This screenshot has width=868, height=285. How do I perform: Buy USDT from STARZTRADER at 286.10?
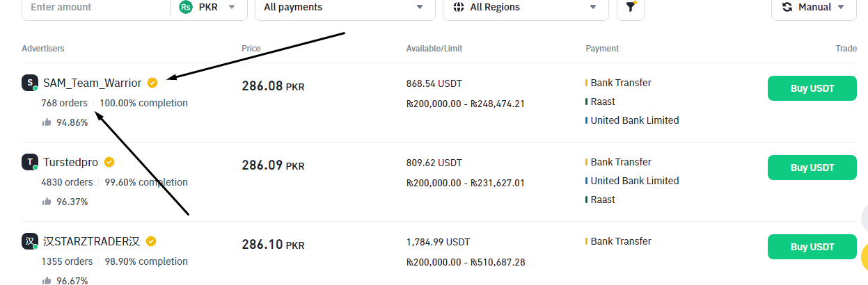pos(812,247)
